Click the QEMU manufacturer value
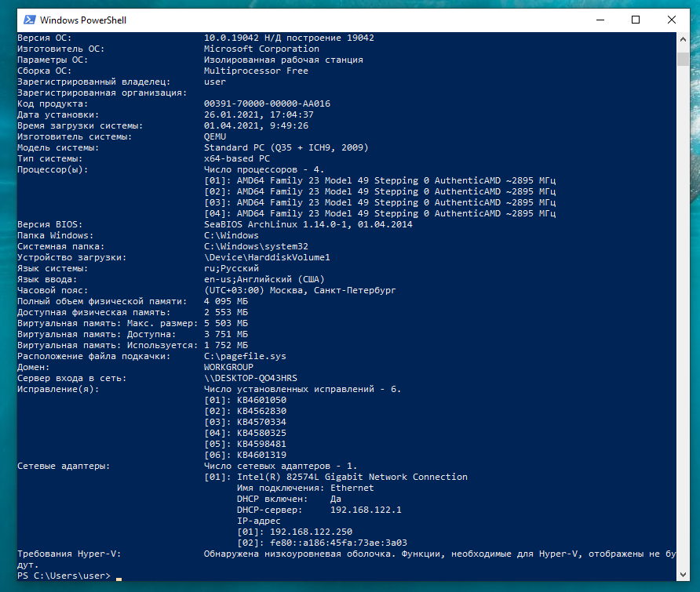This screenshot has height=592, width=700. tap(215, 136)
